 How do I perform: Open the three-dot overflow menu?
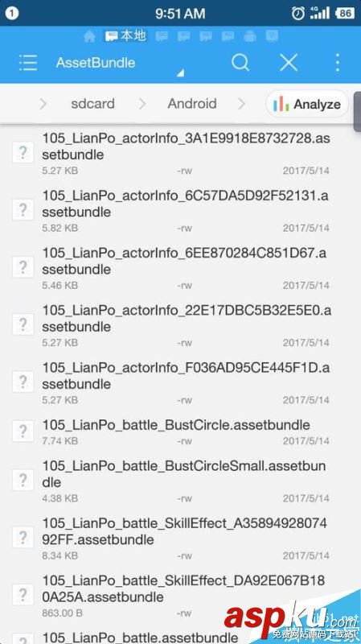pos(337,63)
